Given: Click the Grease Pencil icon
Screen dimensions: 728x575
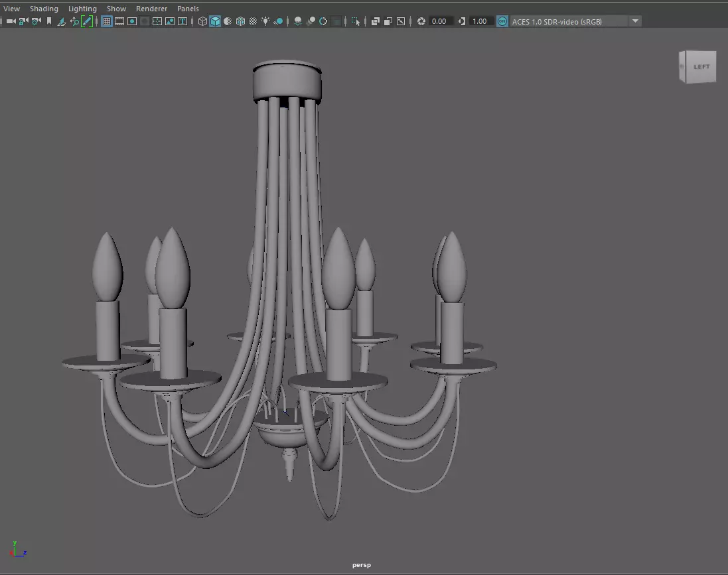Looking at the screenshot, I should 87,21.
